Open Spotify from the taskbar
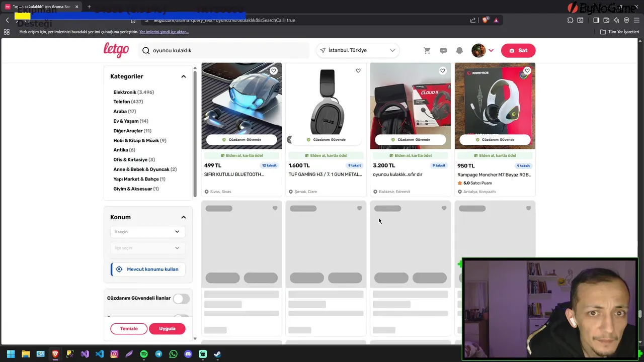644x362 pixels. [x=144, y=354]
